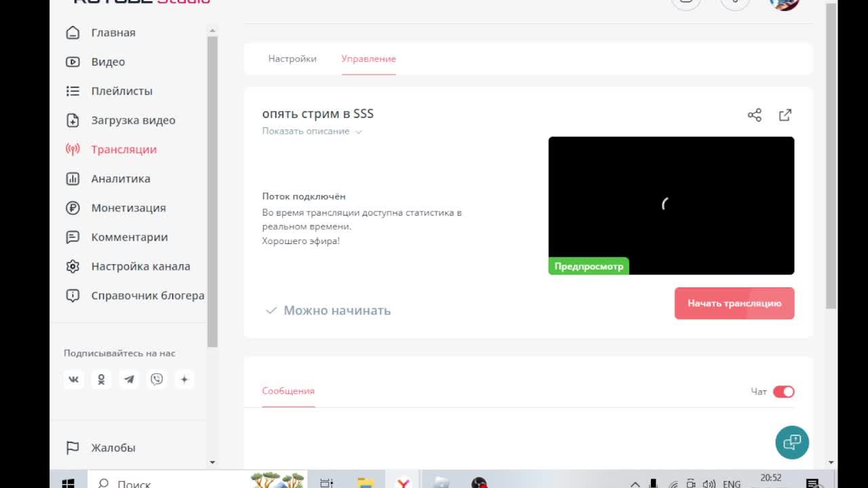Screen dimensions: 868x488
Task: Click the Предпросмотр green label
Action: tap(589, 266)
